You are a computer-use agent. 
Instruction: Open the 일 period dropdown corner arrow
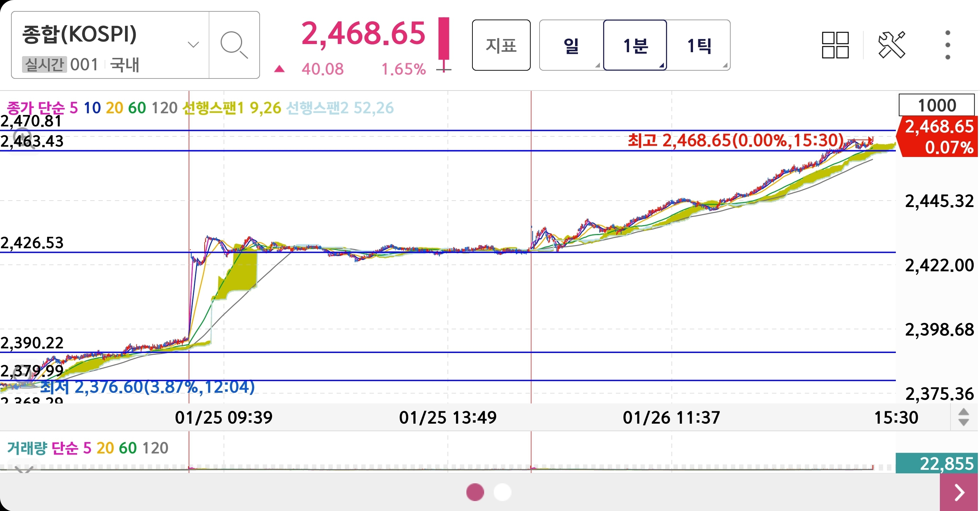[597, 65]
